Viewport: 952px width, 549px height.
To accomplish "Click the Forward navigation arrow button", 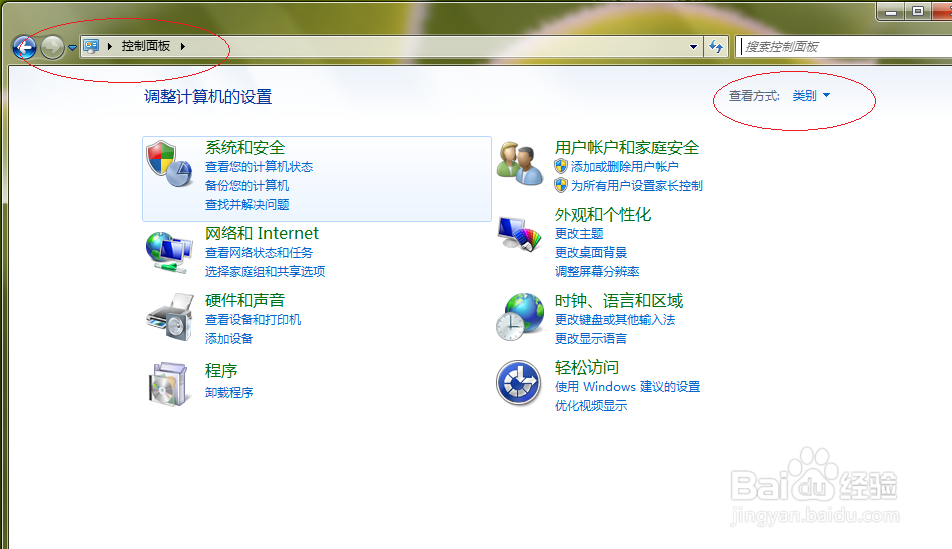I will click(x=53, y=47).
